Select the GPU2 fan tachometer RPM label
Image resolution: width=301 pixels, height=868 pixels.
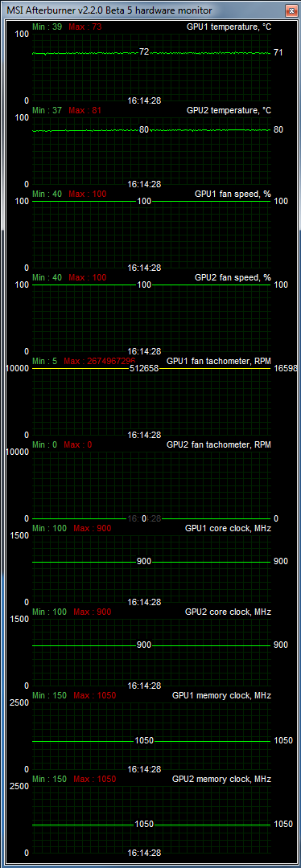click(218, 444)
